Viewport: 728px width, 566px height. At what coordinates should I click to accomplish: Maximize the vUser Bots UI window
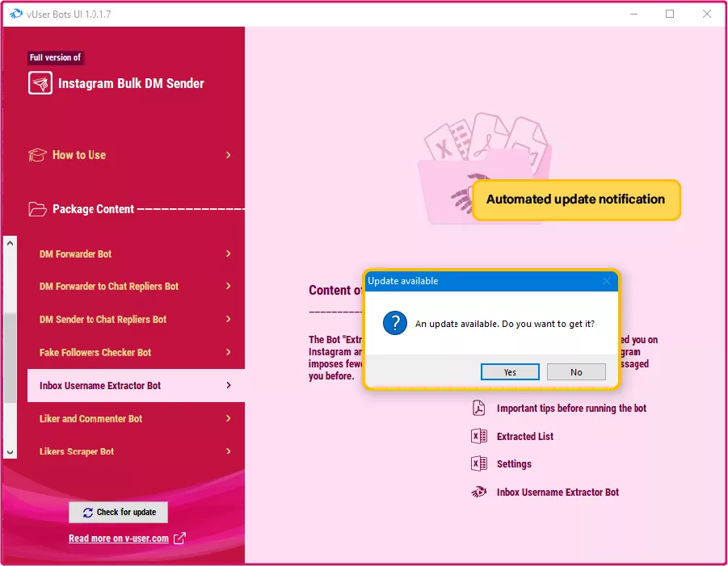[x=670, y=14]
